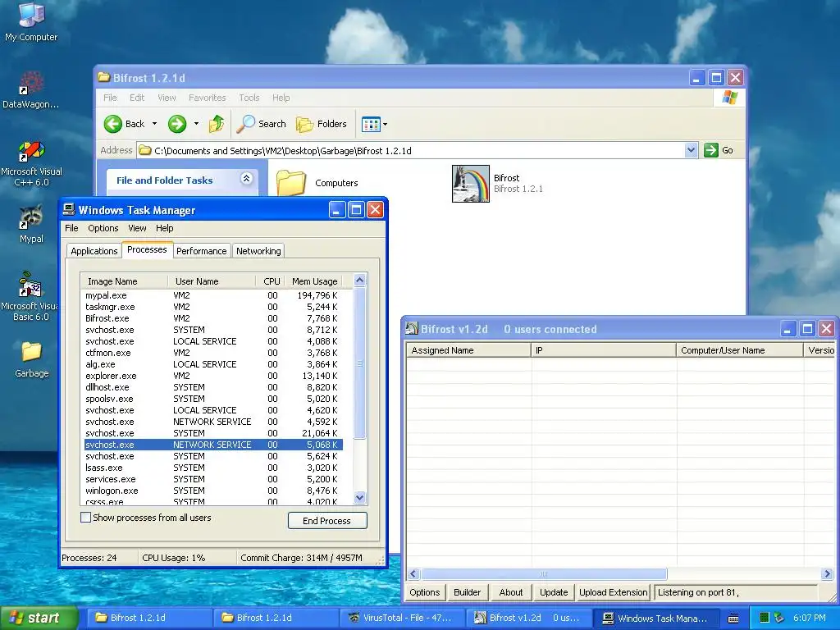
Task: Open Tools menu in Explorer window
Action: 249,98
